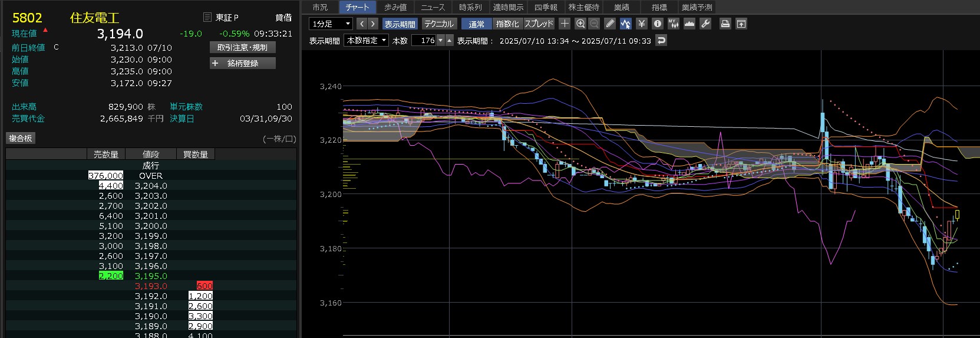The width and height of the screenshot is (980, 338).
Task: Zoom in the chart with magnifier plus
Action: 580,24
